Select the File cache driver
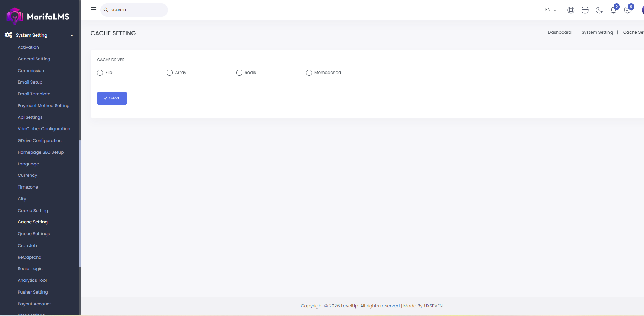644x316 pixels. pyautogui.click(x=100, y=73)
